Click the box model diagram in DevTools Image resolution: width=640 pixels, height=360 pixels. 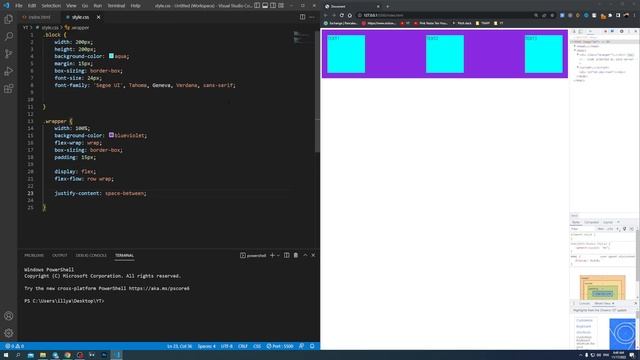(x=602, y=288)
